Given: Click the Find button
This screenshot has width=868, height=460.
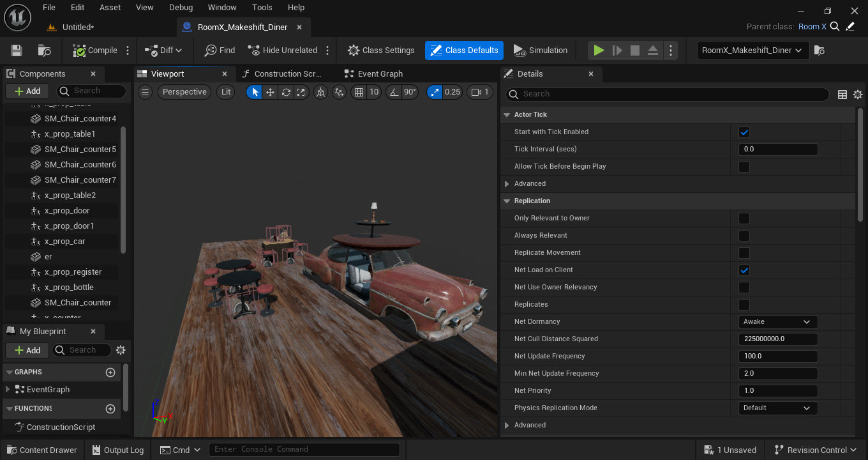Looking at the screenshot, I should [220, 50].
